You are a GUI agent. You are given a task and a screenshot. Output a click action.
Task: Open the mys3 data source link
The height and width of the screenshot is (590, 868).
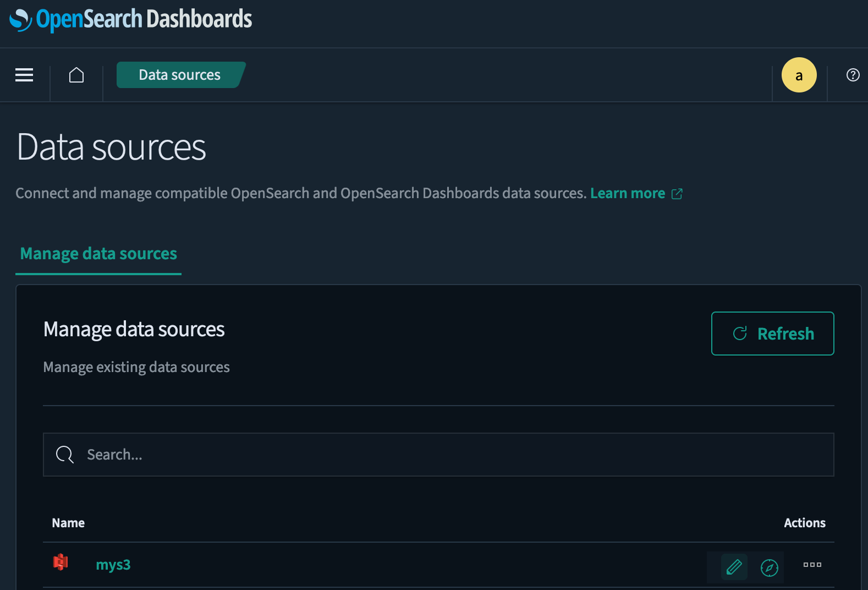click(x=113, y=565)
